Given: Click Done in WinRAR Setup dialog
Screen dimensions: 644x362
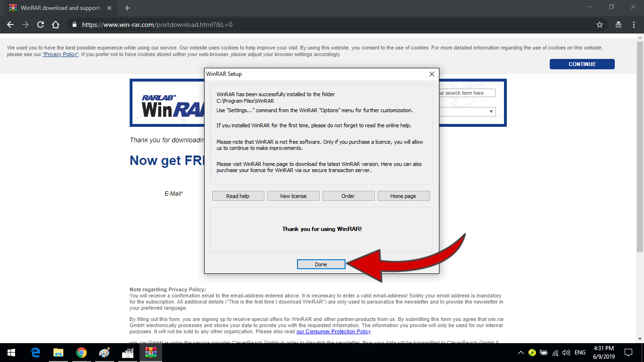Looking at the screenshot, I should (321, 264).
